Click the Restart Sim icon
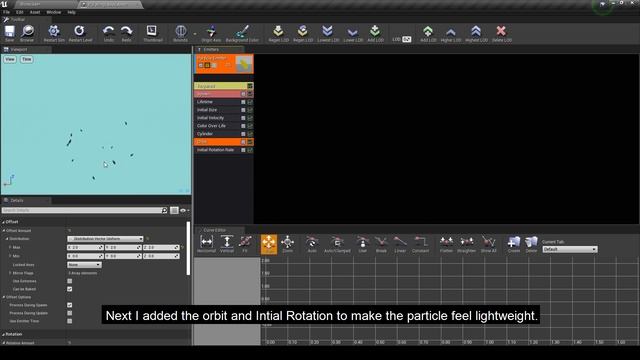This screenshot has width=640, height=360. [x=54, y=32]
